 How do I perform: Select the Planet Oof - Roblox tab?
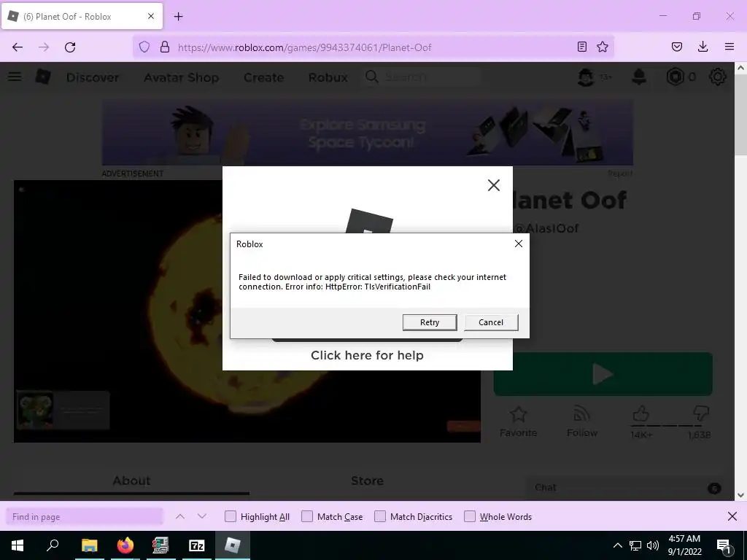click(x=82, y=17)
